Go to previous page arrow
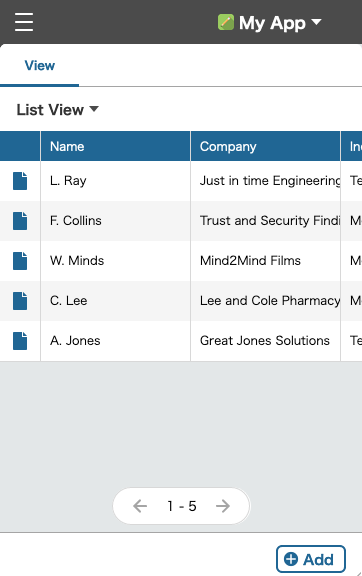 140,506
